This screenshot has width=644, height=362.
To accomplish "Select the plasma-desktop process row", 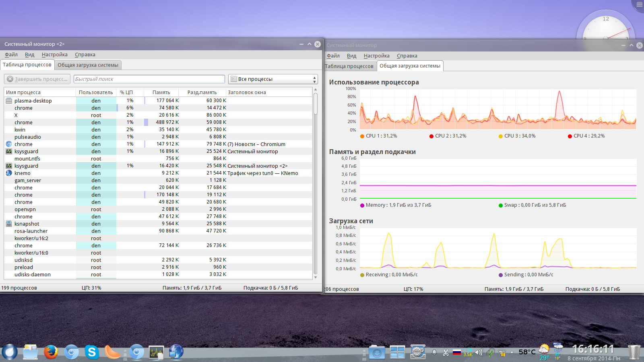I will [33, 101].
